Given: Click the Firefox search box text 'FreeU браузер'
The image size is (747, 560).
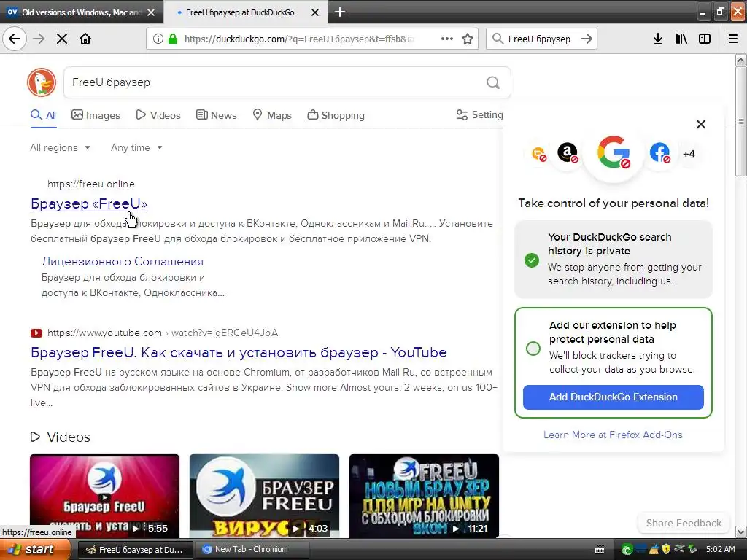Looking at the screenshot, I should 539,39.
